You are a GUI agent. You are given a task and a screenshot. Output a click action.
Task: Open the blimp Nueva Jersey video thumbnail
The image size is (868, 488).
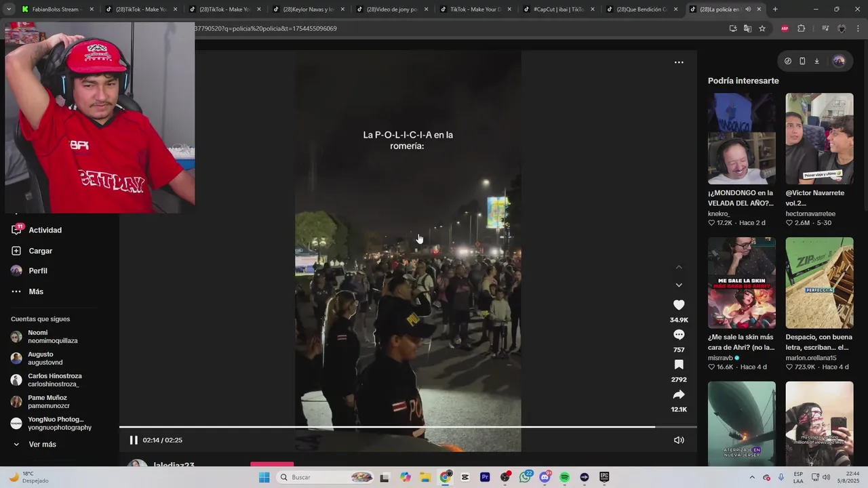tap(741, 423)
